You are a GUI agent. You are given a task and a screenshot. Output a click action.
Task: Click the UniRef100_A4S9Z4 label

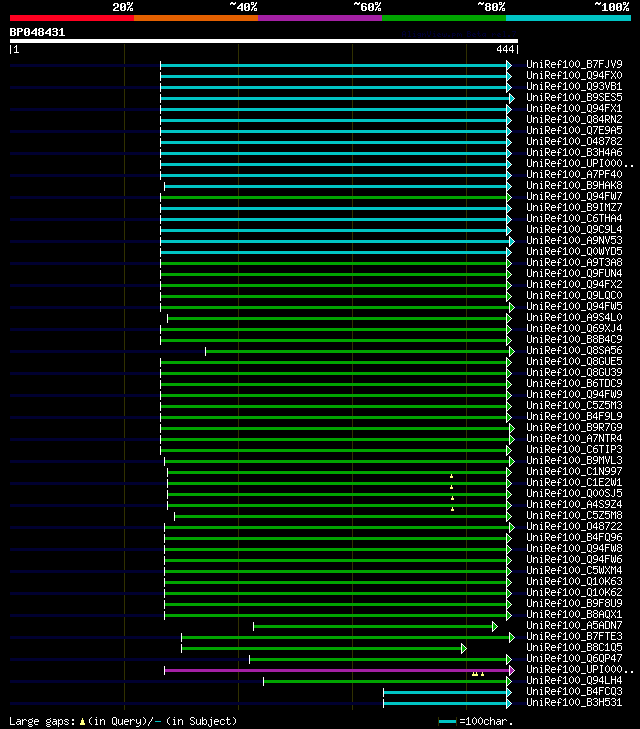click(x=574, y=504)
